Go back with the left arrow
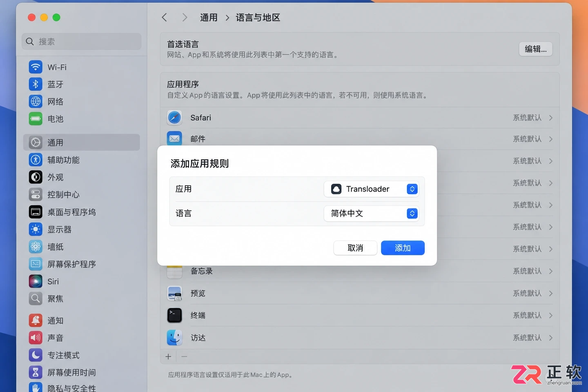 point(164,17)
